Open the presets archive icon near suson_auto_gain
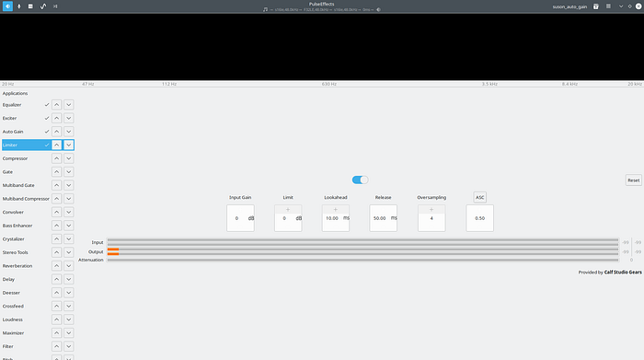Screen dimensions: 644x360 (596, 6)
